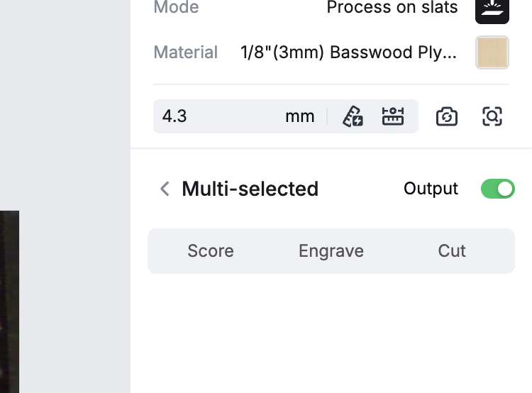Go back using the Multi-selected chevron

pyautogui.click(x=165, y=189)
